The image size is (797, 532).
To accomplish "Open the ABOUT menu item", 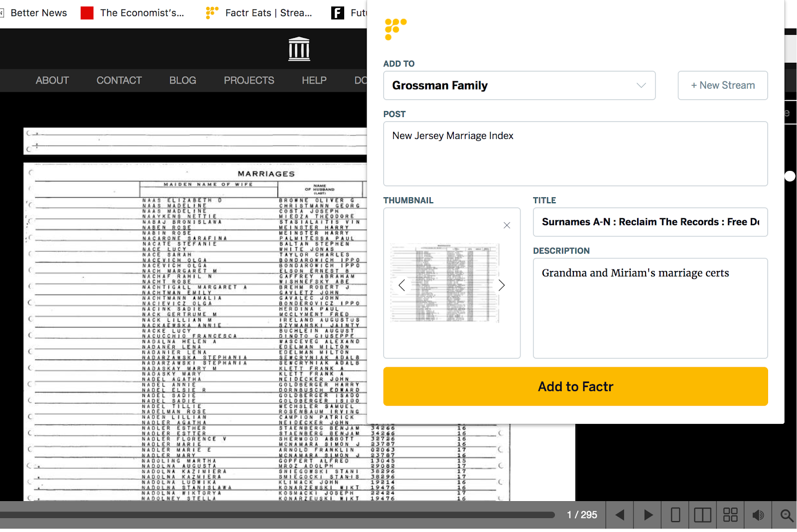I will pyautogui.click(x=52, y=80).
